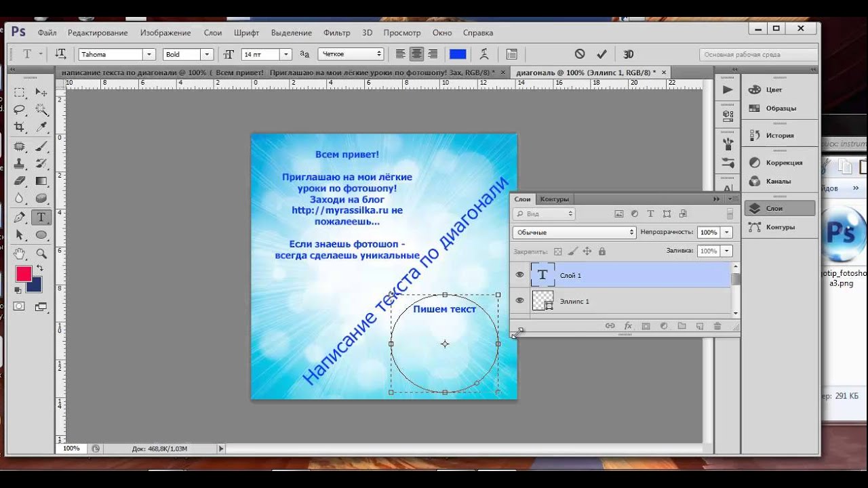Click the blue text color swatch
868x488 pixels.
pos(458,54)
